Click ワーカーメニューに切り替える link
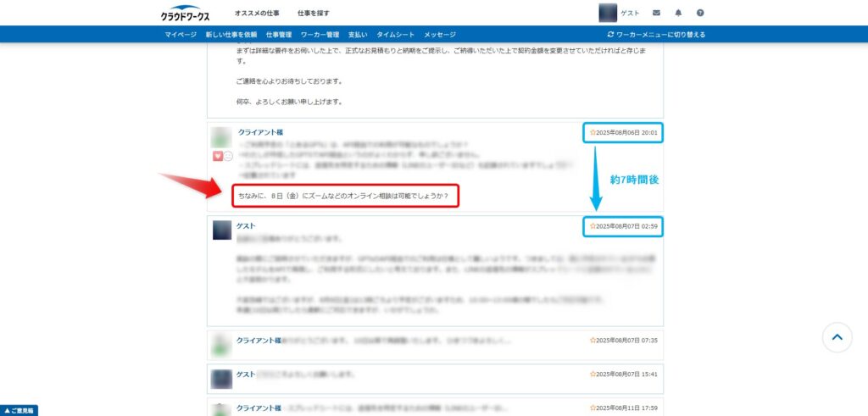The image size is (868, 416). pos(656,35)
